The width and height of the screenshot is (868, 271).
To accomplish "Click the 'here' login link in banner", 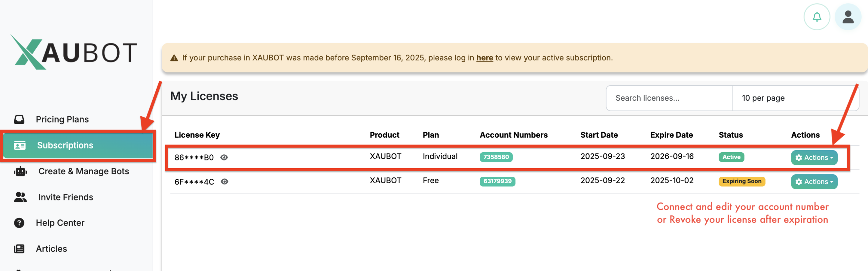I will coord(484,58).
